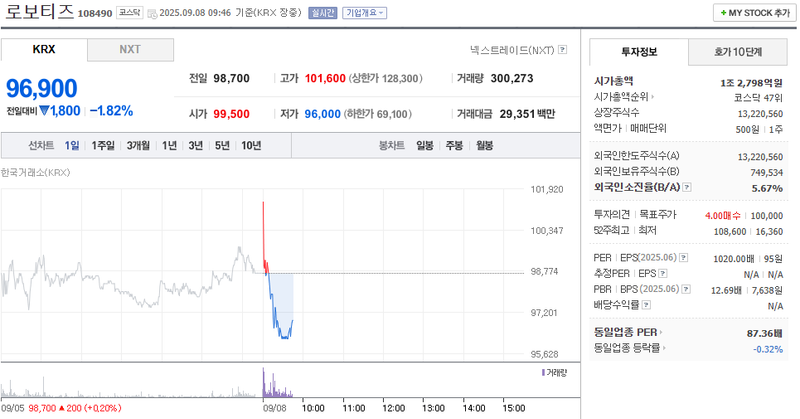Click the current price 96,900
This screenshot has height=419, width=800.
pos(42,88)
